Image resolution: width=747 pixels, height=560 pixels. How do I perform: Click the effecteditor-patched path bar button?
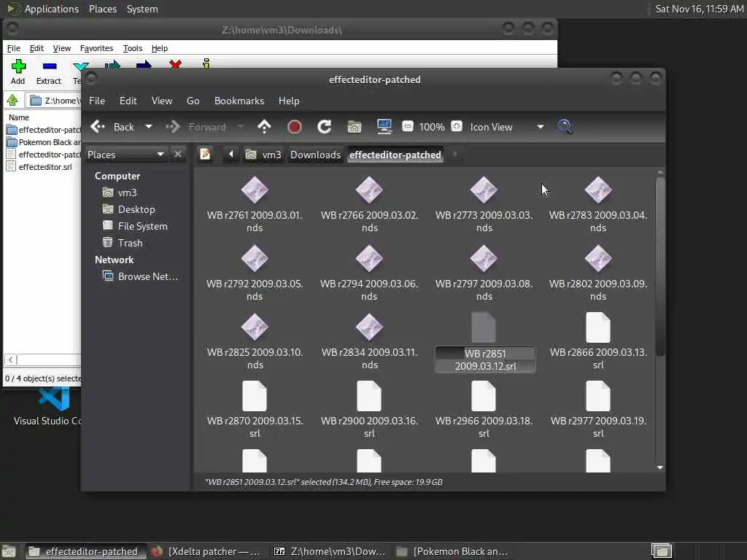395,155
